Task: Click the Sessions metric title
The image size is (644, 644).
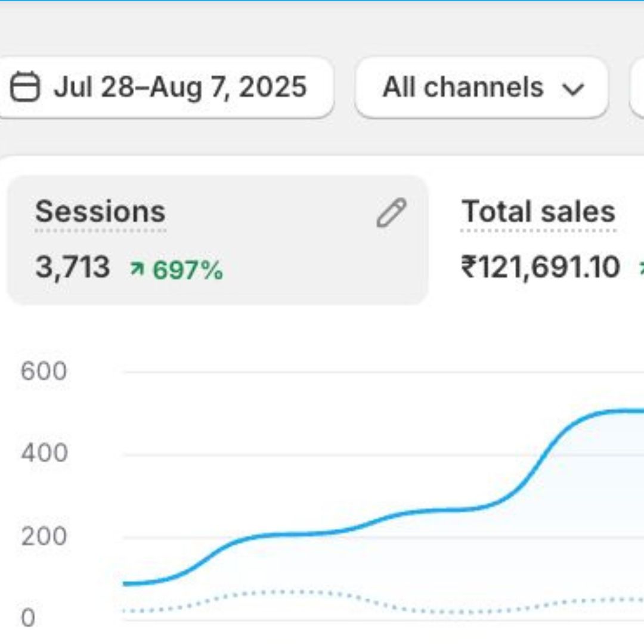Action: (x=100, y=212)
